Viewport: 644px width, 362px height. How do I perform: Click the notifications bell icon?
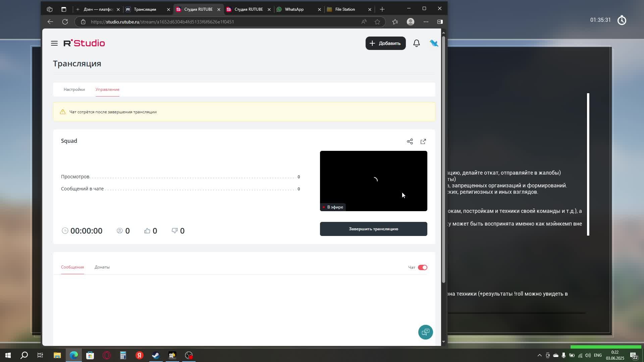coord(416,43)
